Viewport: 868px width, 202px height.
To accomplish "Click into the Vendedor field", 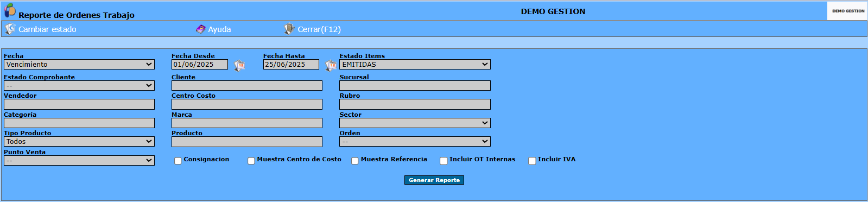I will pos(79,104).
